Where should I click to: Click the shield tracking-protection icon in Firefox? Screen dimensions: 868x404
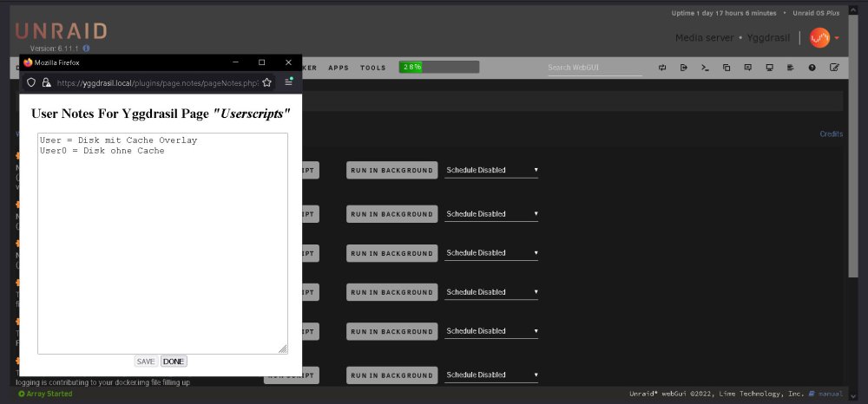tap(31, 82)
